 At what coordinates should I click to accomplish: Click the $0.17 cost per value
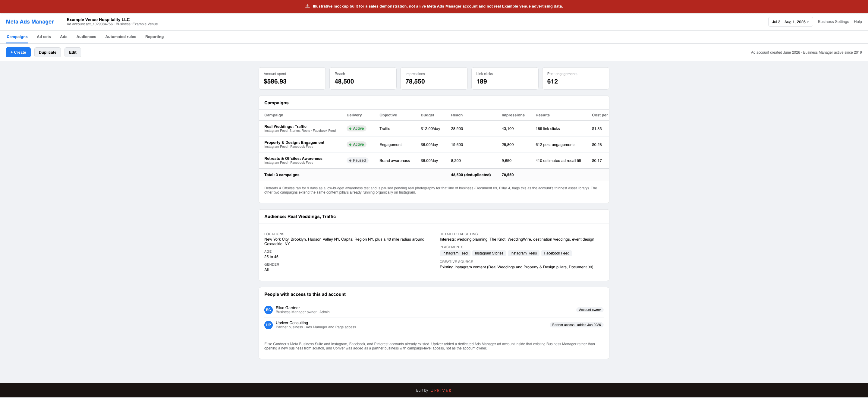click(597, 161)
